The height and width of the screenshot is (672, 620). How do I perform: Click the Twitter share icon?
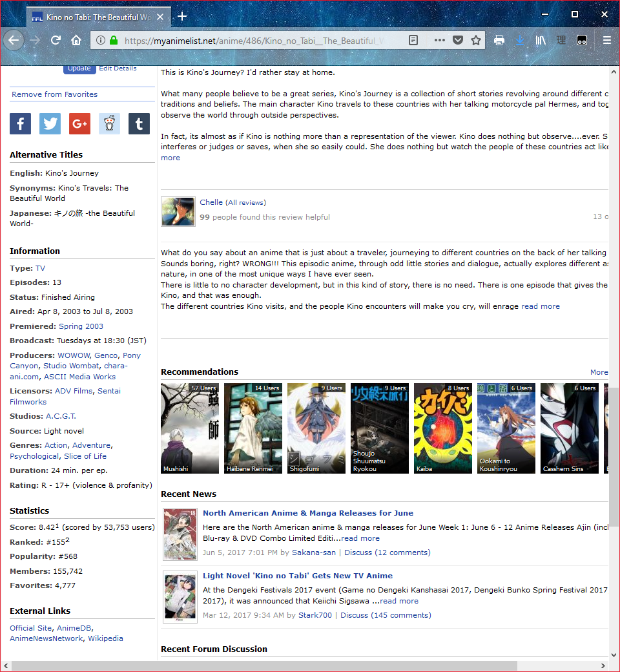click(50, 123)
